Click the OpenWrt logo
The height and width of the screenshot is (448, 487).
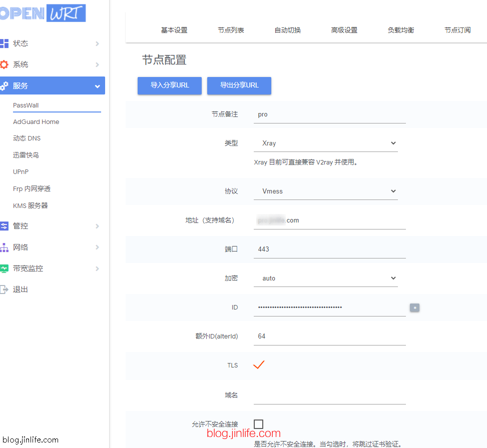point(43,13)
